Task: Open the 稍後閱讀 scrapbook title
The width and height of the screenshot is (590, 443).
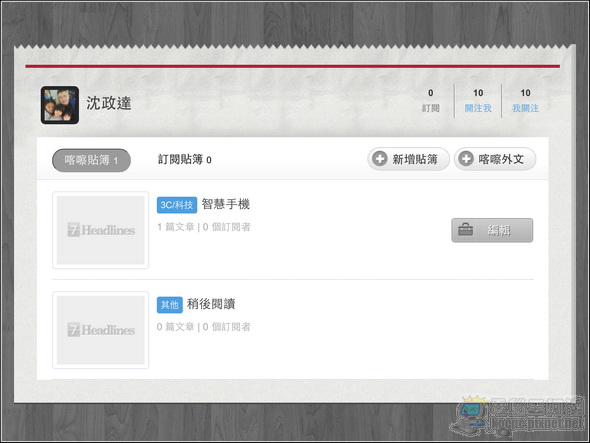Action: click(x=211, y=304)
